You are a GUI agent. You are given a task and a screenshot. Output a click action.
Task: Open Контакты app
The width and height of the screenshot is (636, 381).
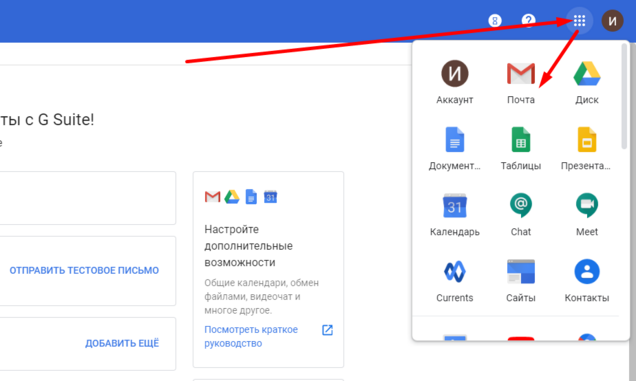587,281
